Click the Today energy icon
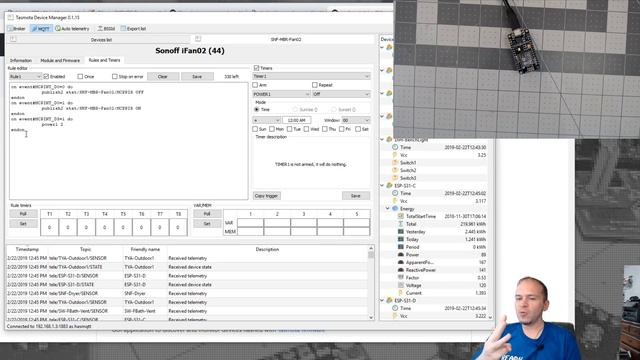 coord(401,239)
